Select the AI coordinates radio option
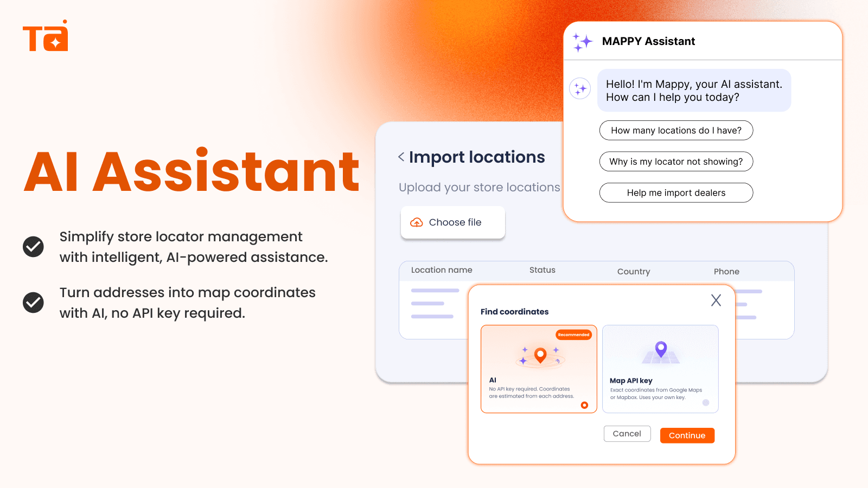 coord(584,405)
